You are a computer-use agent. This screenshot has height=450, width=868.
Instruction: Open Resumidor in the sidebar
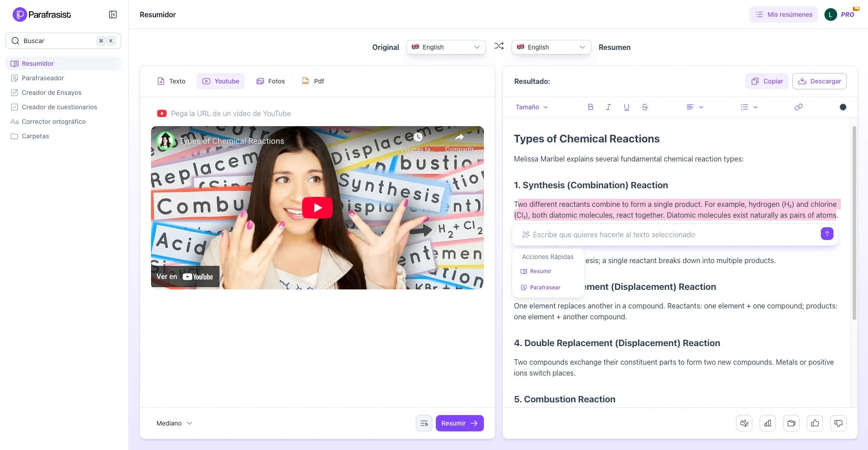(x=63, y=64)
